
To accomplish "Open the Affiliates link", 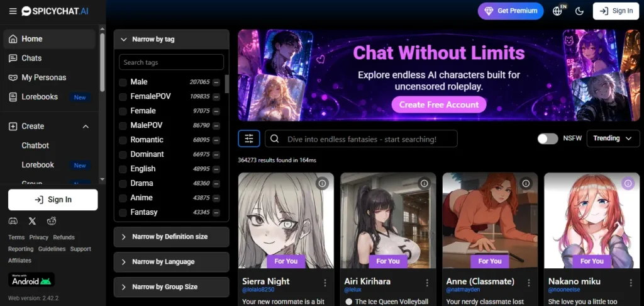I will click(19, 260).
